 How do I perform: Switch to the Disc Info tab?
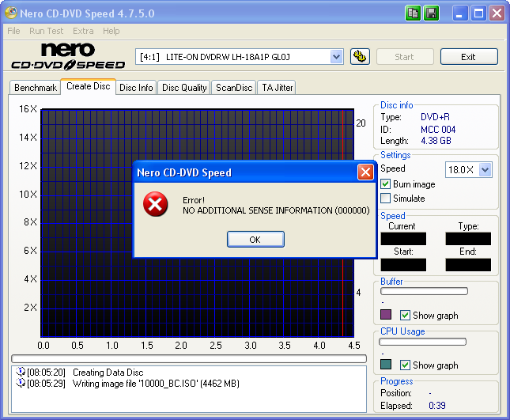pyautogui.click(x=136, y=88)
